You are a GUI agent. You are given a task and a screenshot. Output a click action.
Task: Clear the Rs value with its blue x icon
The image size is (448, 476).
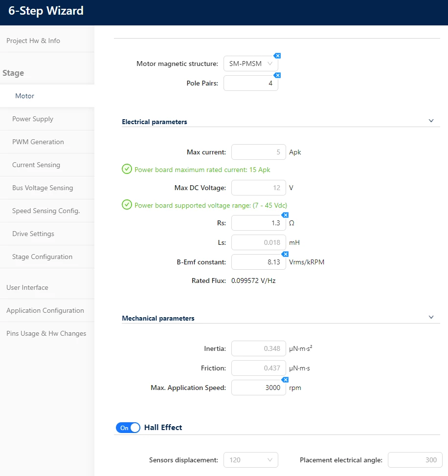[285, 215]
